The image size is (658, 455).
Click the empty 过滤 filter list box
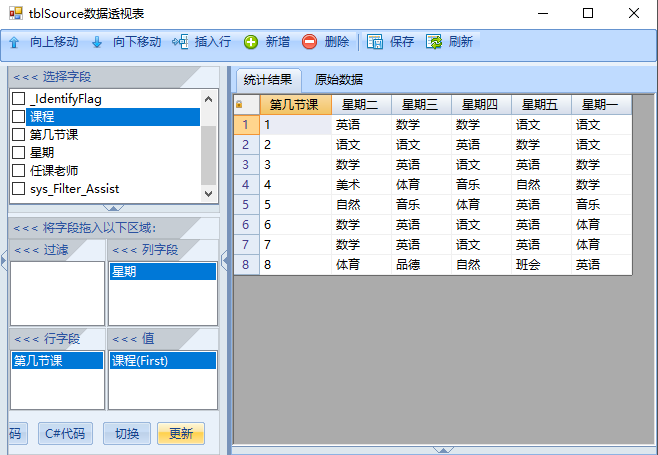[57, 293]
